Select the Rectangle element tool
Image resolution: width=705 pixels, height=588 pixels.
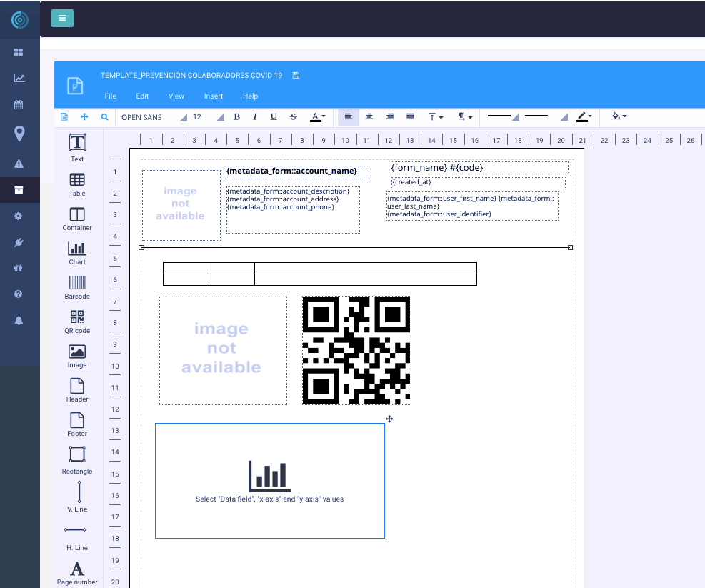(77, 461)
